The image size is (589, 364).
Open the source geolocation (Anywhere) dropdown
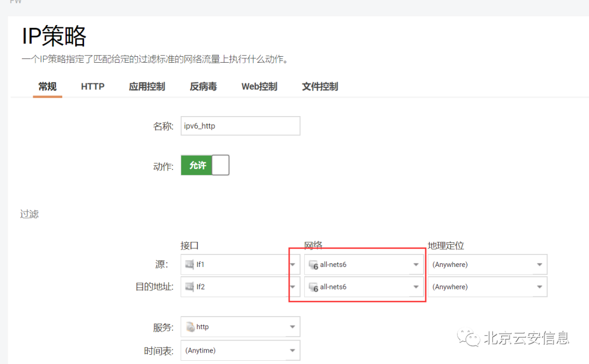coord(540,264)
